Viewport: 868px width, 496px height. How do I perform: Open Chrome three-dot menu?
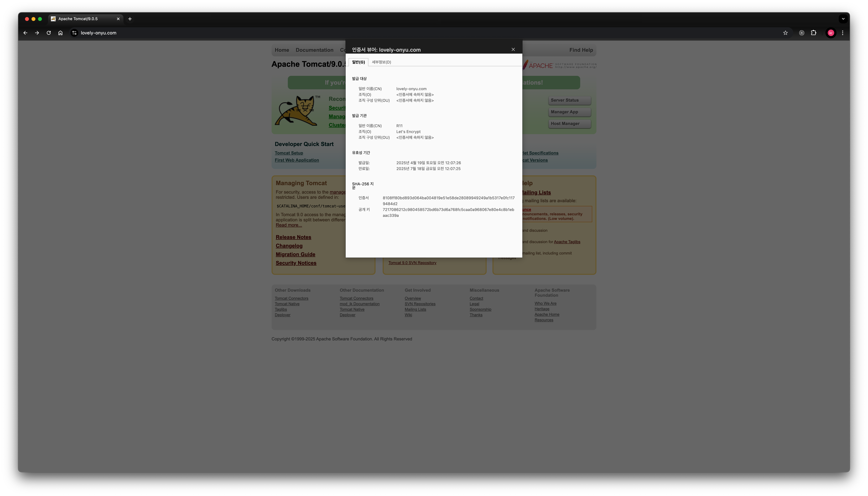coord(843,33)
